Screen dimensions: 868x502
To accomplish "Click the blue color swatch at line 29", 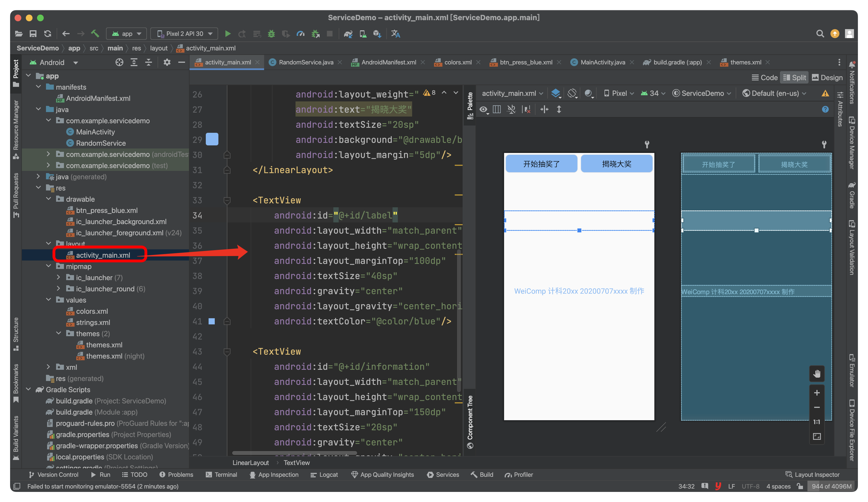I will click(212, 139).
